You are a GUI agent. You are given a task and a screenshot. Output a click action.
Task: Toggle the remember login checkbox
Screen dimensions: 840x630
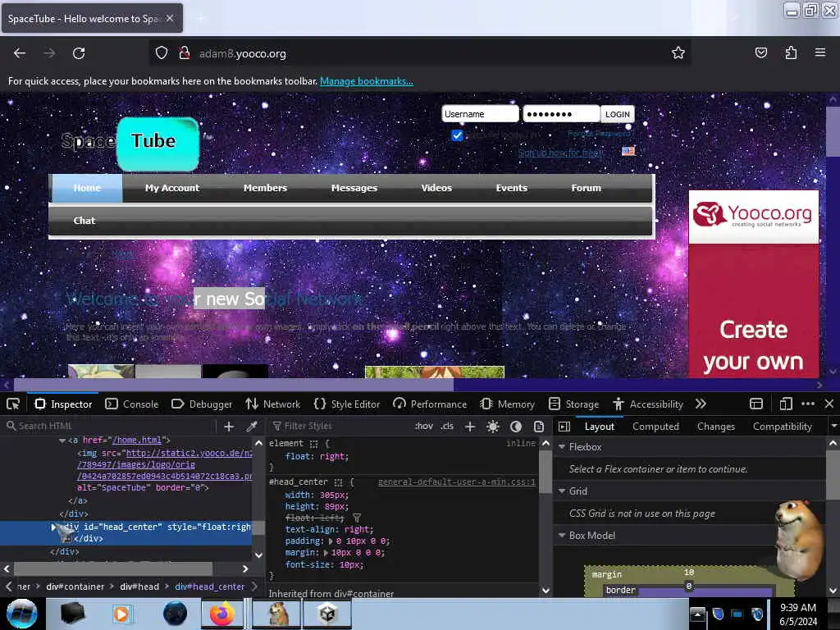tap(457, 135)
